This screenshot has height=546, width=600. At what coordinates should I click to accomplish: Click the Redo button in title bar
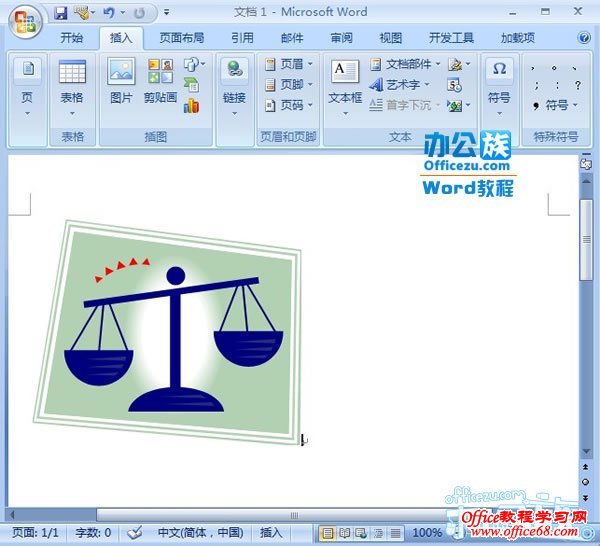point(139,13)
